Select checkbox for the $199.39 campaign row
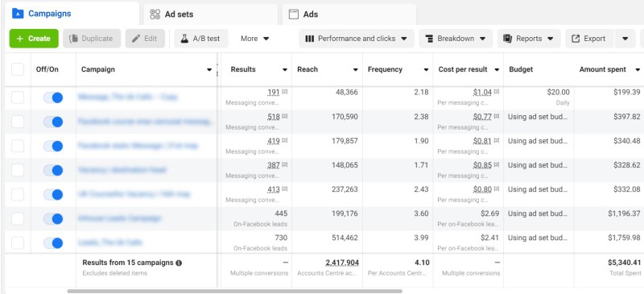The image size is (644, 294). click(18, 97)
